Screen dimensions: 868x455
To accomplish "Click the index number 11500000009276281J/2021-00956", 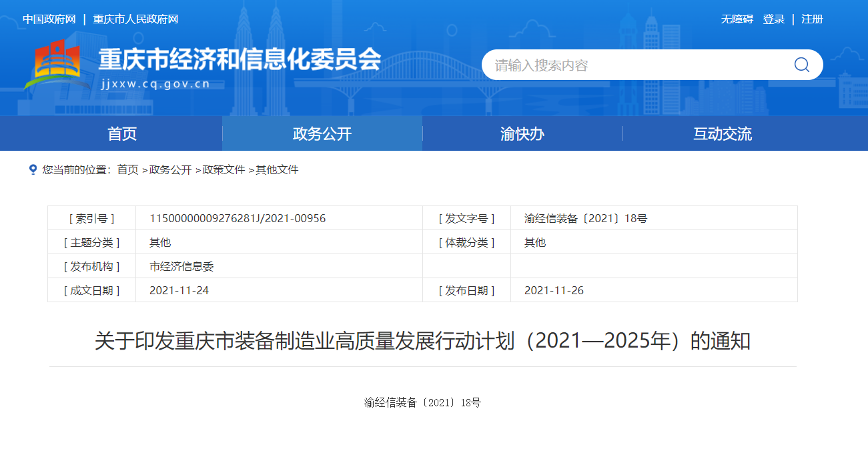I will click(238, 218).
